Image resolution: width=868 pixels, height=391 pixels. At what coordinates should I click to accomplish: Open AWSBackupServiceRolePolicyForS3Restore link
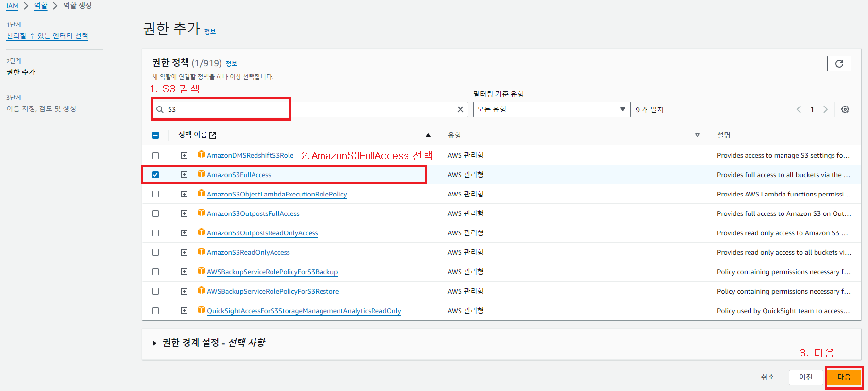[x=272, y=291]
